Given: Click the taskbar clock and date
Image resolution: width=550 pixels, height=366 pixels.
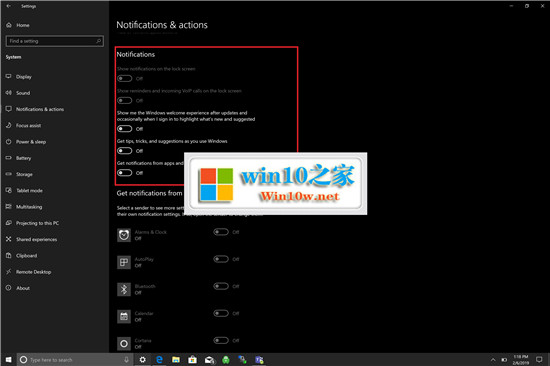Looking at the screenshot, I should click(x=521, y=360).
